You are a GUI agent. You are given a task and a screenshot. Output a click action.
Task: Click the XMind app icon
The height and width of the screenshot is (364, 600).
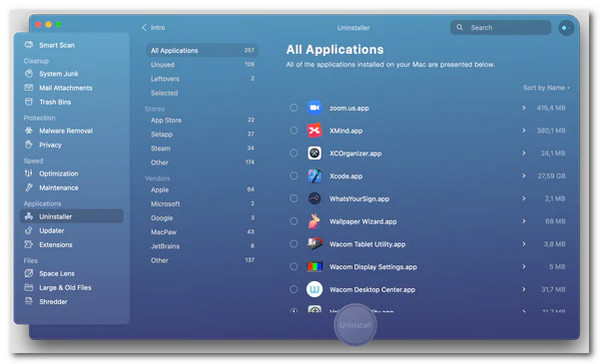pyautogui.click(x=315, y=131)
